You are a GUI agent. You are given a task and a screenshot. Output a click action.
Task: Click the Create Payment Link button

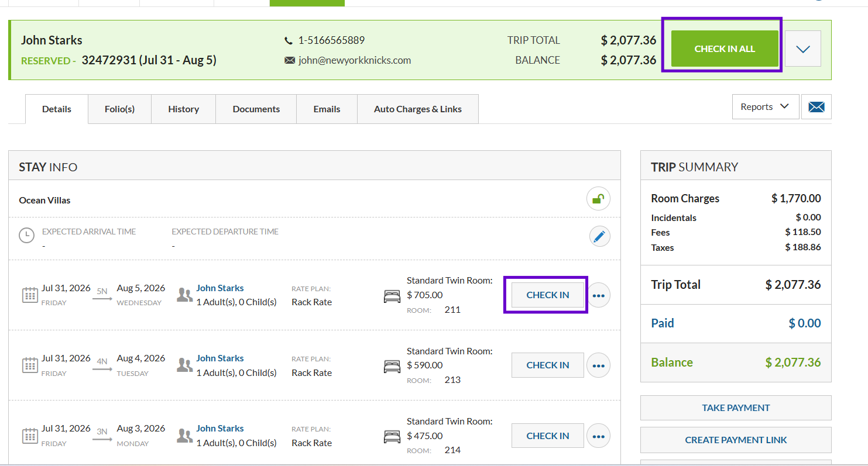pos(736,440)
